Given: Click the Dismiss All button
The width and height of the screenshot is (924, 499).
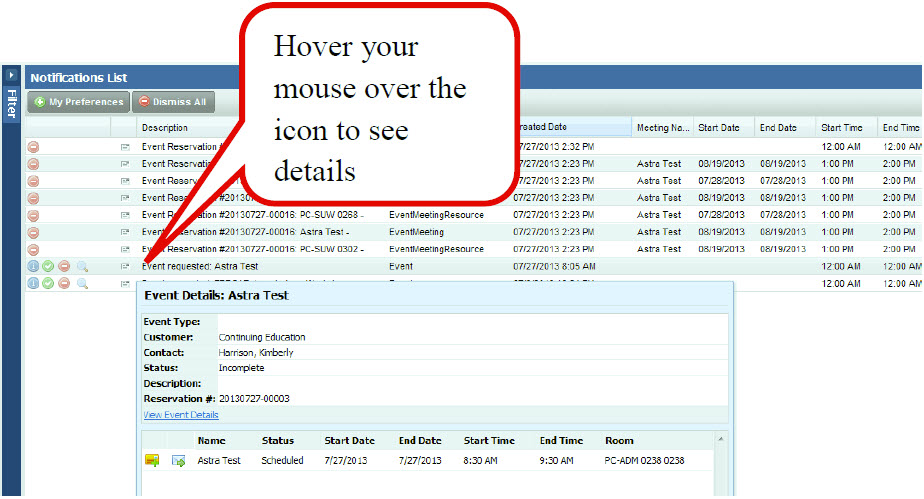Looking at the screenshot, I should tap(173, 102).
